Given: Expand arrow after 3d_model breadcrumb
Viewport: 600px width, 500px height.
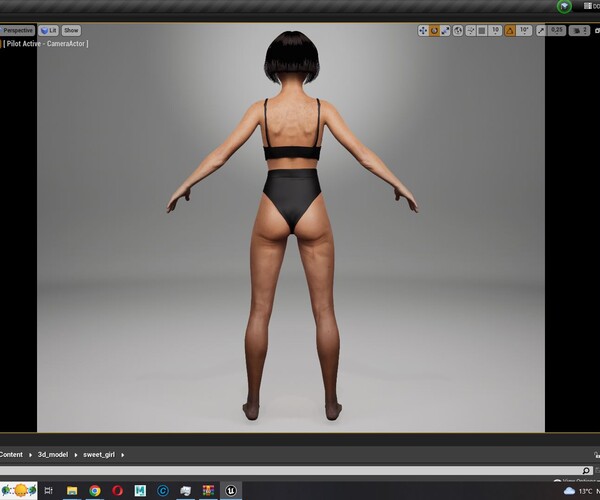Looking at the screenshot, I should (75, 455).
